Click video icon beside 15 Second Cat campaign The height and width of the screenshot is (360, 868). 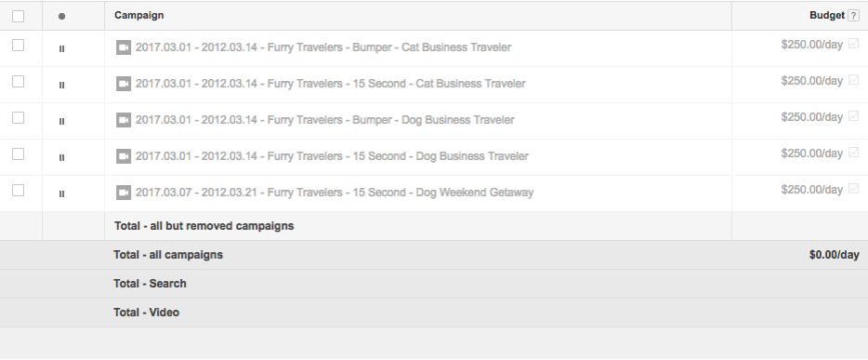[124, 84]
